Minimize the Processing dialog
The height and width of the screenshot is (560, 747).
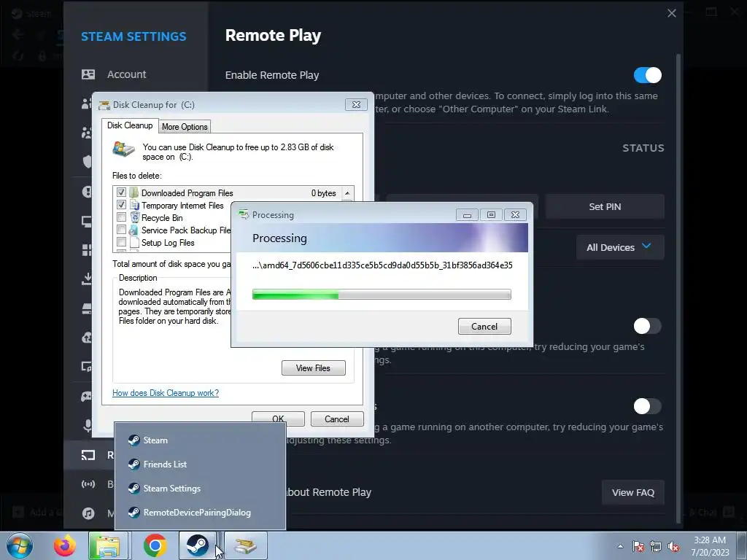click(x=467, y=215)
